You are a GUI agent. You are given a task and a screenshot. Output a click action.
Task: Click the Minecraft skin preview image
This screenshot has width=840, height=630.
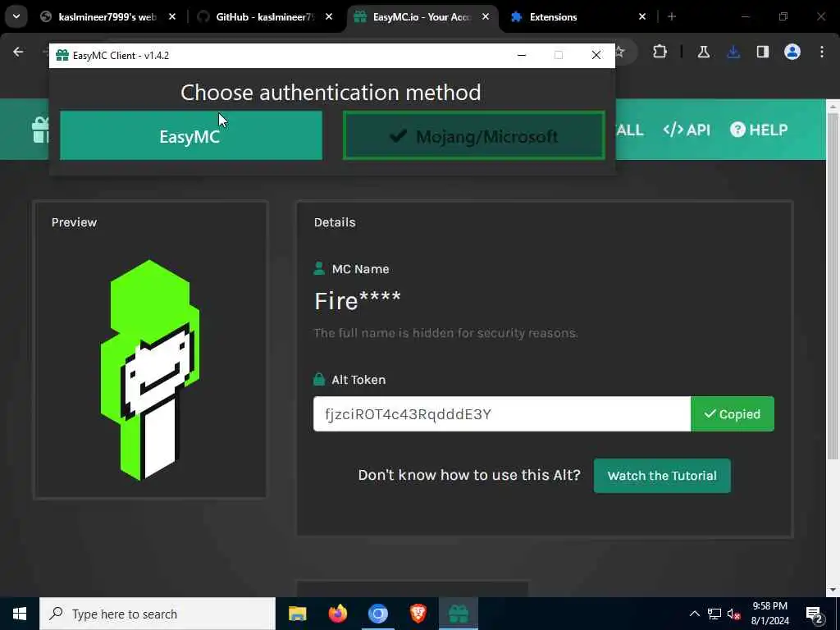tap(150, 370)
